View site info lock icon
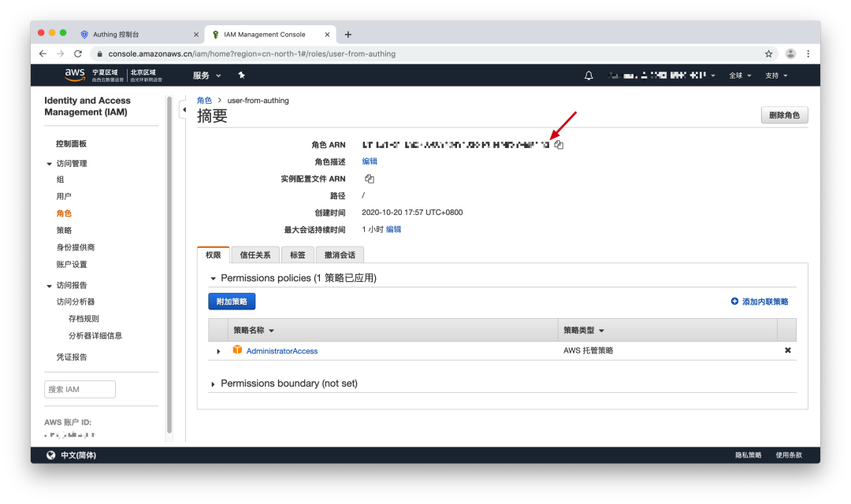The image size is (851, 504). pyautogui.click(x=99, y=54)
